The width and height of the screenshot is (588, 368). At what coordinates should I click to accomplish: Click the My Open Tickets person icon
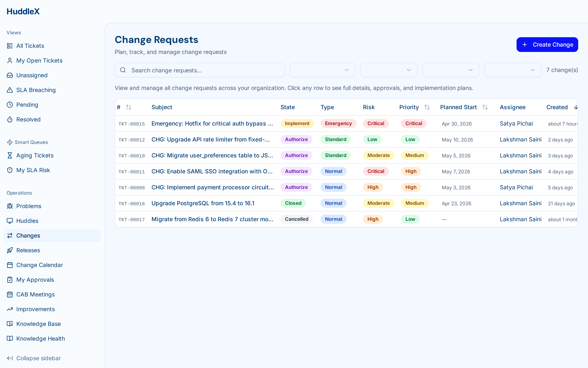(x=10, y=61)
